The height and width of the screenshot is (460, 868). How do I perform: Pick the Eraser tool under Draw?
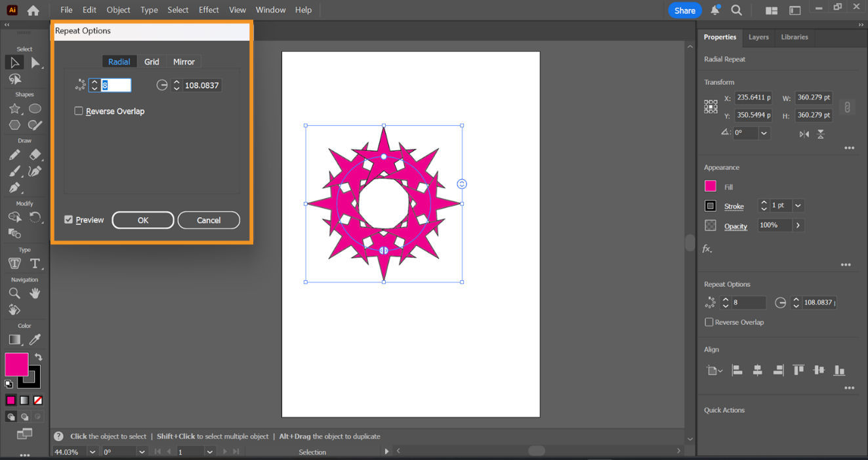point(35,156)
